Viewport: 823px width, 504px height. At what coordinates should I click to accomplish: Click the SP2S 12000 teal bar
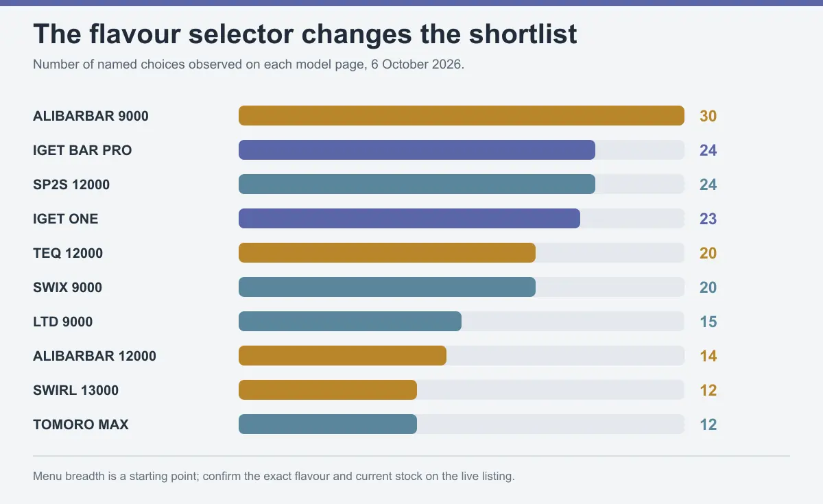coord(417,184)
